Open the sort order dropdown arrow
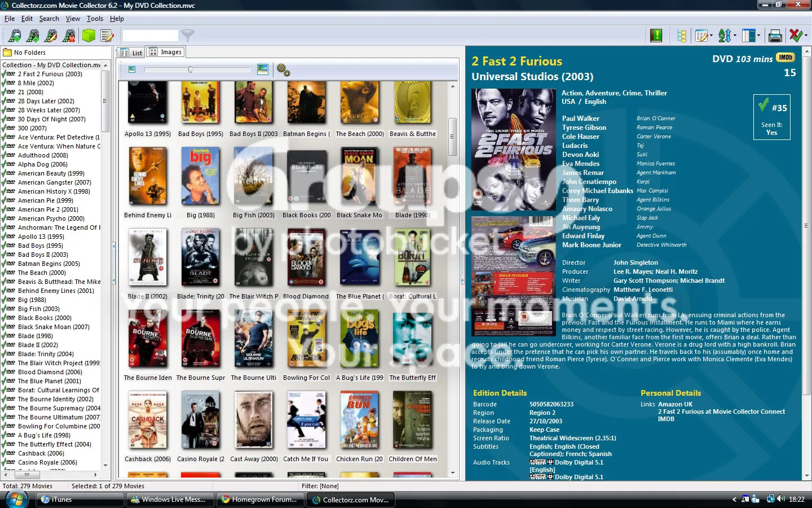The image size is (812, 508). point(735,36)
